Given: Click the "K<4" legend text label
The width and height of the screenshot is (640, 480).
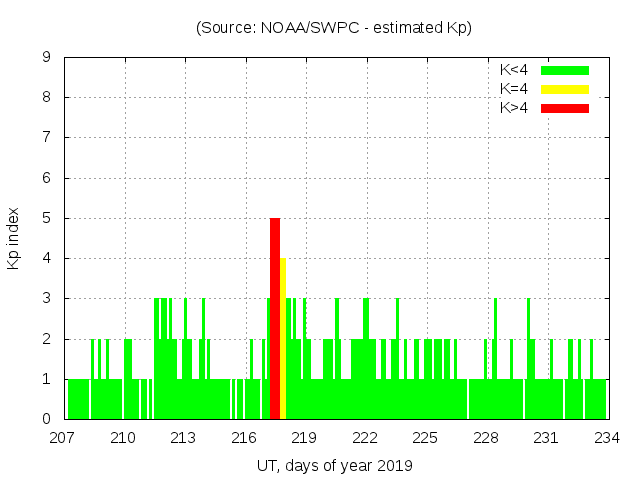Looking at the screenshot, I should tap(514, 70).
